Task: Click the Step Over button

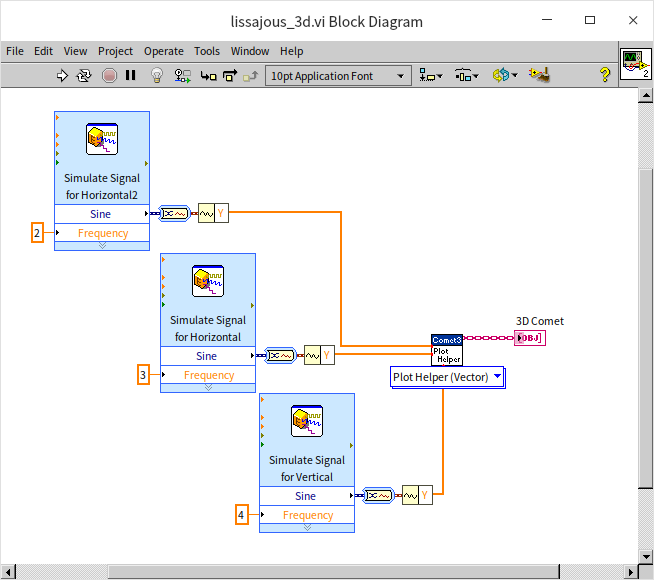Action: pyautogui.click(x=229, y=75)
